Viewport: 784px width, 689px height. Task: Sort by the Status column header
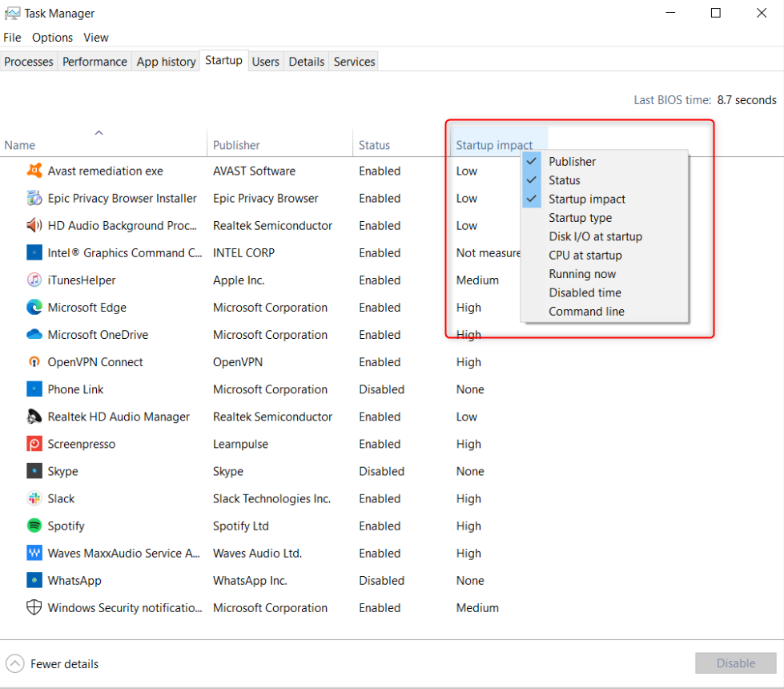pos(401,142)
